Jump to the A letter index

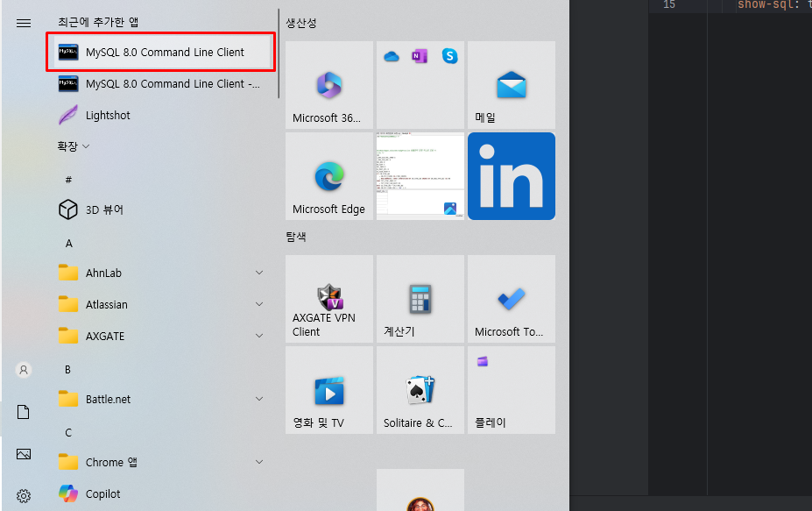click(69, 244)
